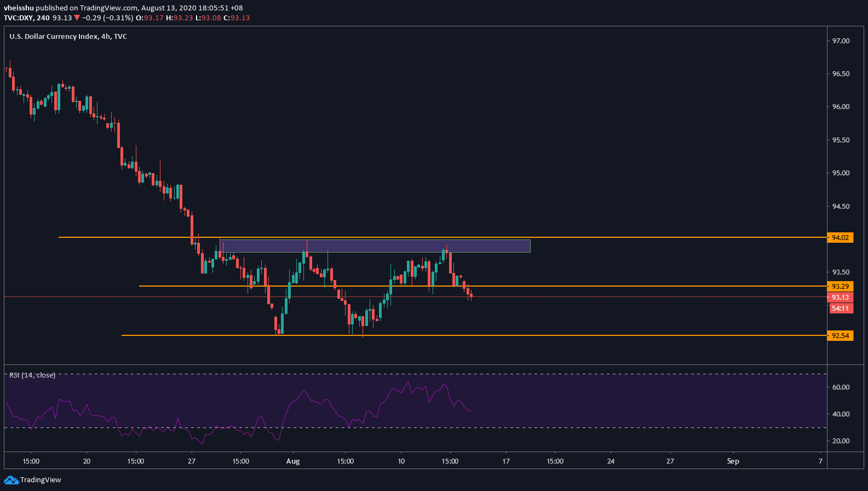868x491 pixels.
Task: Click the red current price 93.13 label
Action: pyautogui.click(x=840, y=298)
